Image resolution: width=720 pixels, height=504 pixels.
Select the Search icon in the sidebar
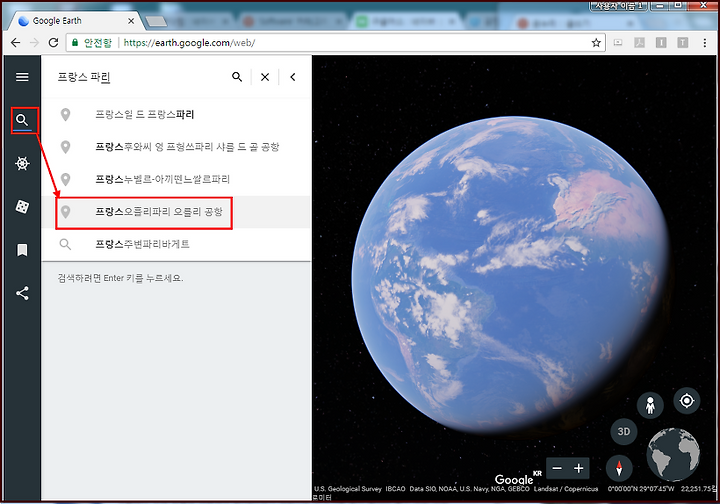(22, 120)
